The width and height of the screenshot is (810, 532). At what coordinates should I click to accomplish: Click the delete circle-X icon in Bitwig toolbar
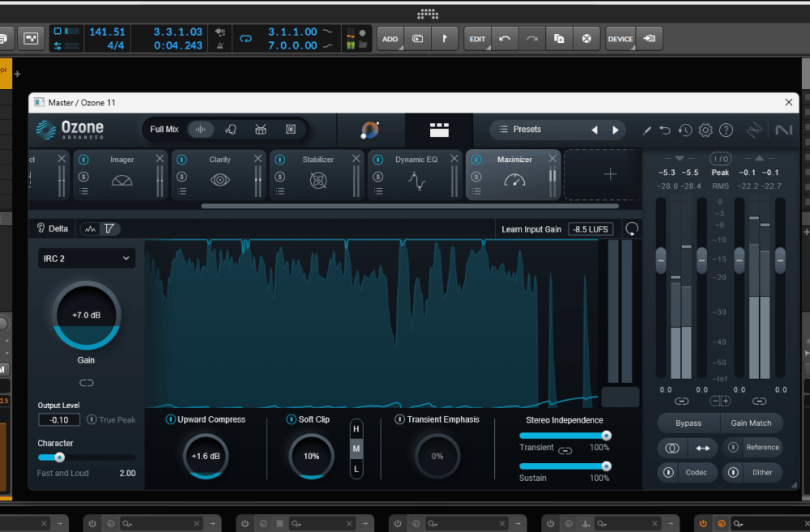586,39
